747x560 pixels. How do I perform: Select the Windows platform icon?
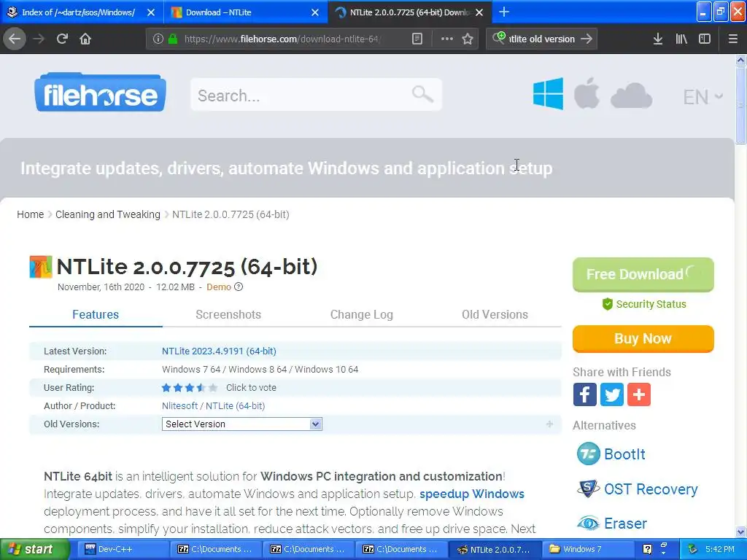click(548, 94)
